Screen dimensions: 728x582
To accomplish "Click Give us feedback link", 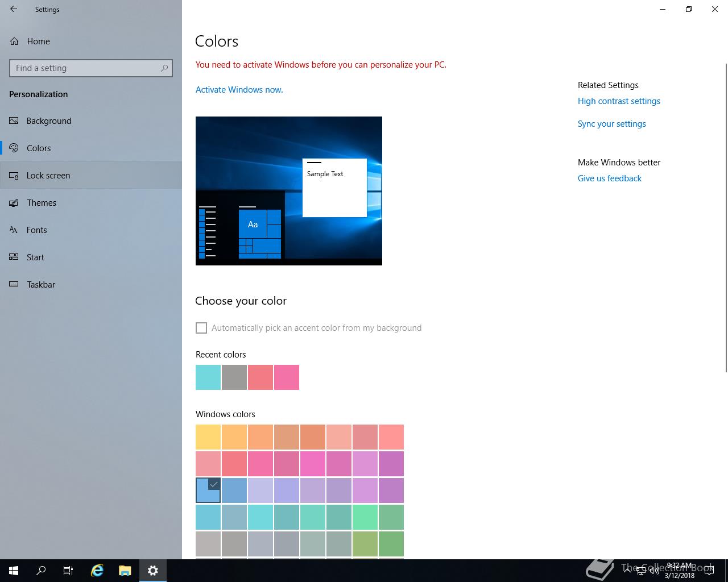I will pos(609,178).
